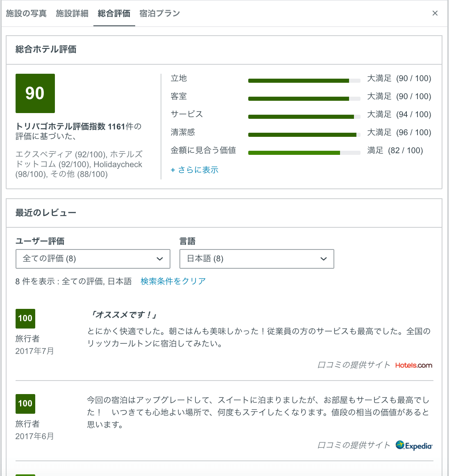Screen dimensions: 449x476
Task: Open the 言語 dropdown set to 日本語
Action: (256, 259)
